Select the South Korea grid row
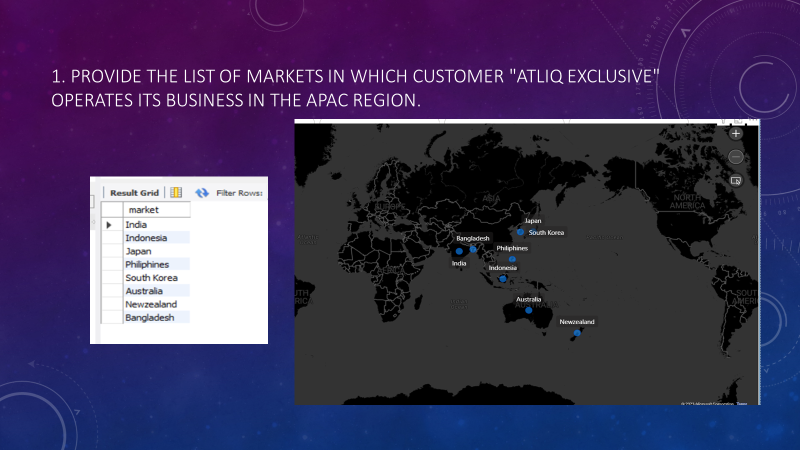 (x=157, y=278)
